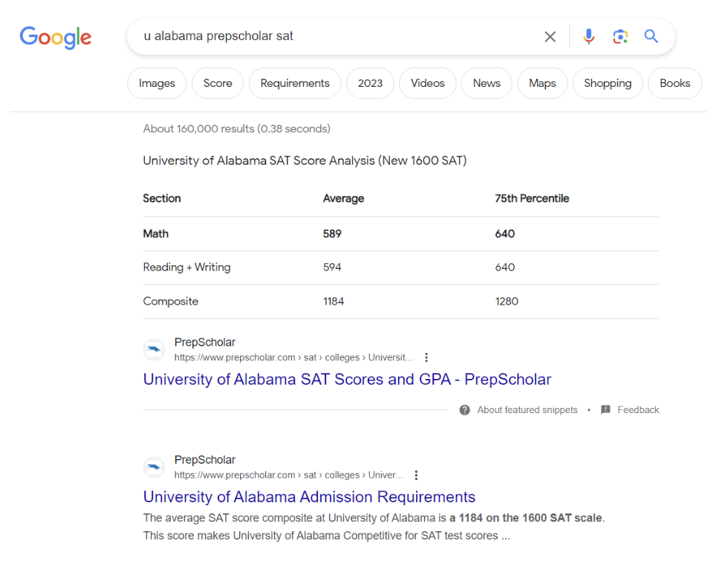Image resolution: width=728 pixels, height=584 pixels.
Task: Click PrepScholar favicon in featured snippet
Action: 155,349
